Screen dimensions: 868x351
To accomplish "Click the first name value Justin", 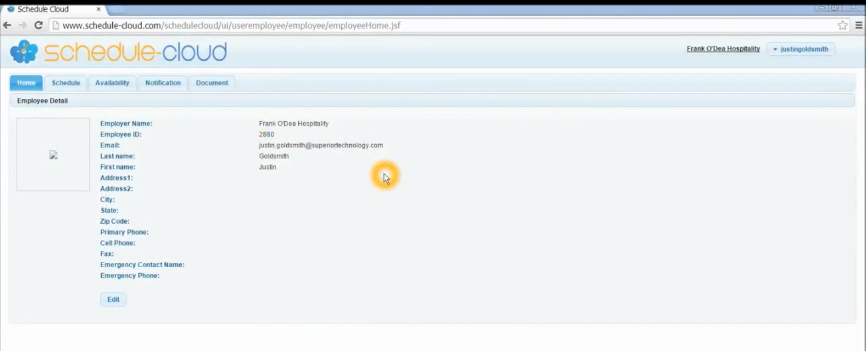I will click(x=268, y=167).
